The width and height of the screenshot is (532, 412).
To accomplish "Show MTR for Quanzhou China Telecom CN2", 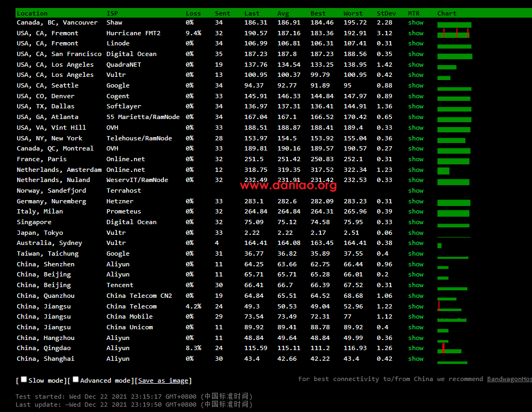I will (416, 296).
